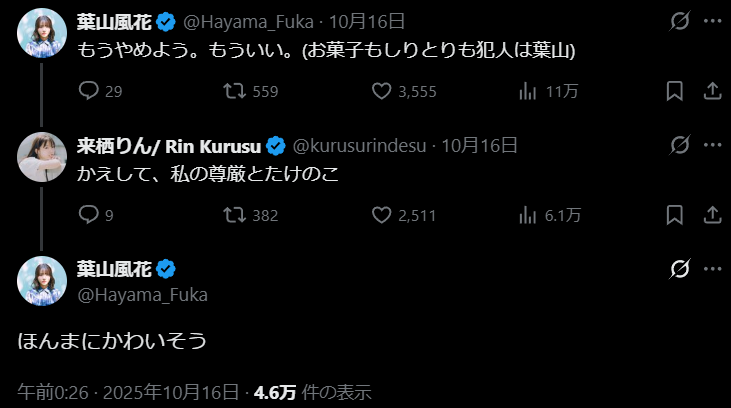Reply to 葉山風花's first tweet
731x408 pixels.
[88, 91]
